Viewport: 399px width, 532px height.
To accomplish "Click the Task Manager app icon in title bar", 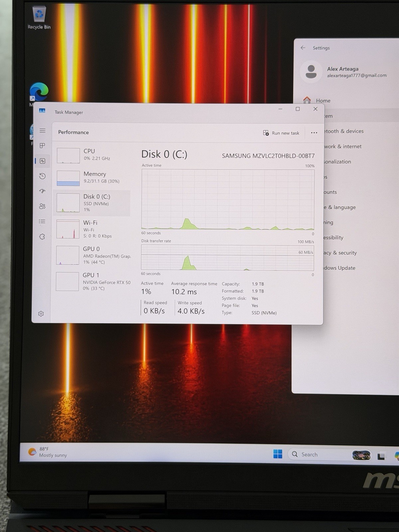I will [x=42, y=111].
